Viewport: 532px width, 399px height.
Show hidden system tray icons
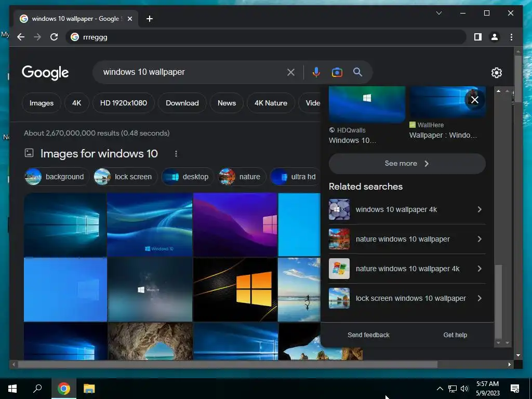pyautogui.click(x=440, y=389)
